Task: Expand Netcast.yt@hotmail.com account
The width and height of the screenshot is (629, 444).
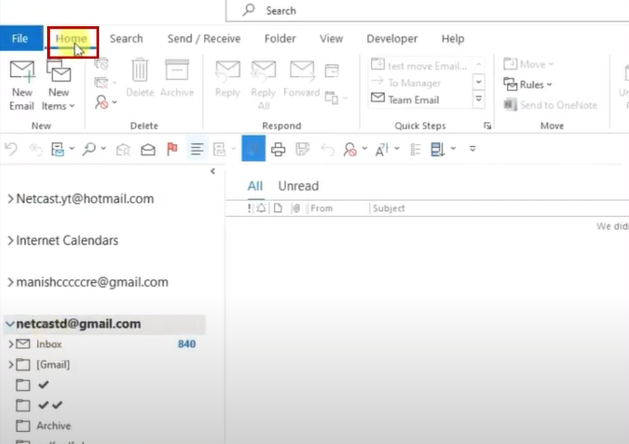Action: (11, 199)
